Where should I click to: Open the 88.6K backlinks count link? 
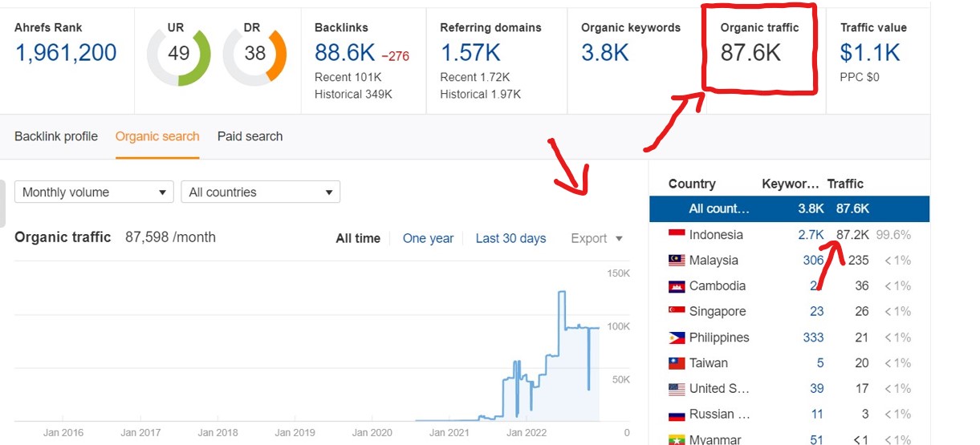point(345,54)
